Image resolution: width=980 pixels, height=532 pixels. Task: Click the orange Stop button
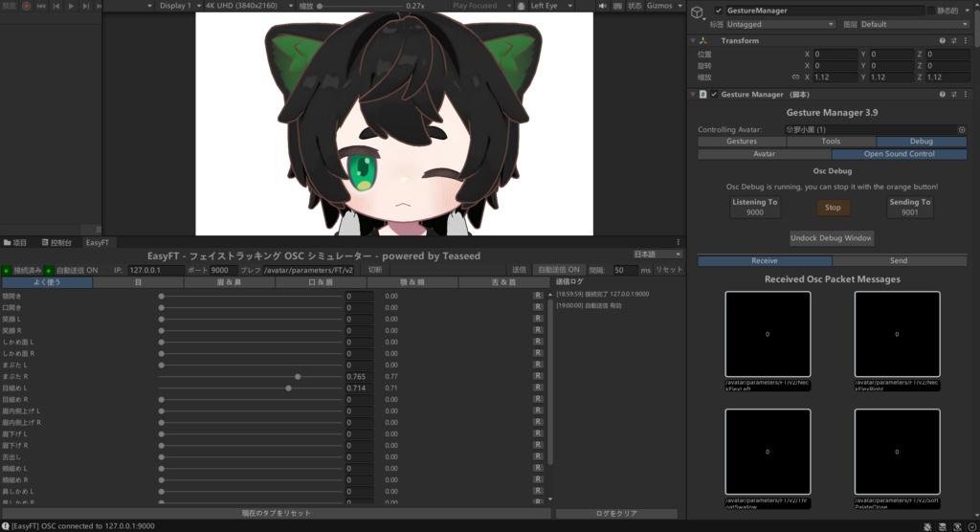[833, 208]
